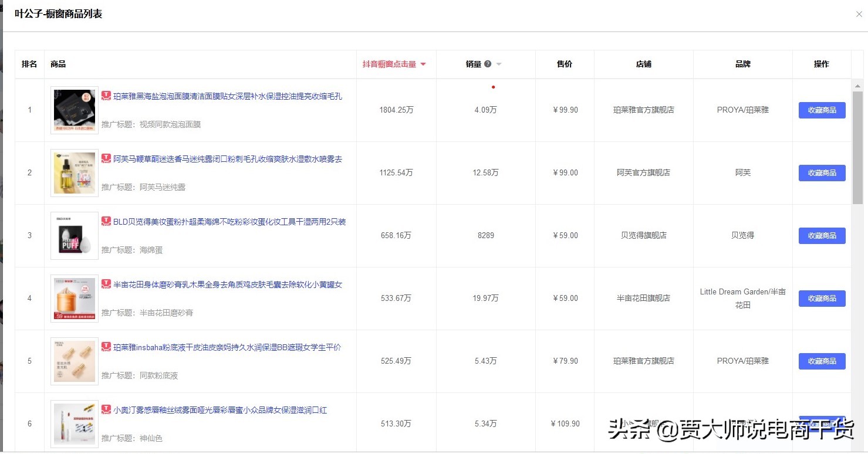Click the ￥99.90 price cell
The width and height of the screenshot is (868, 454).
click(x=565, y=110)
